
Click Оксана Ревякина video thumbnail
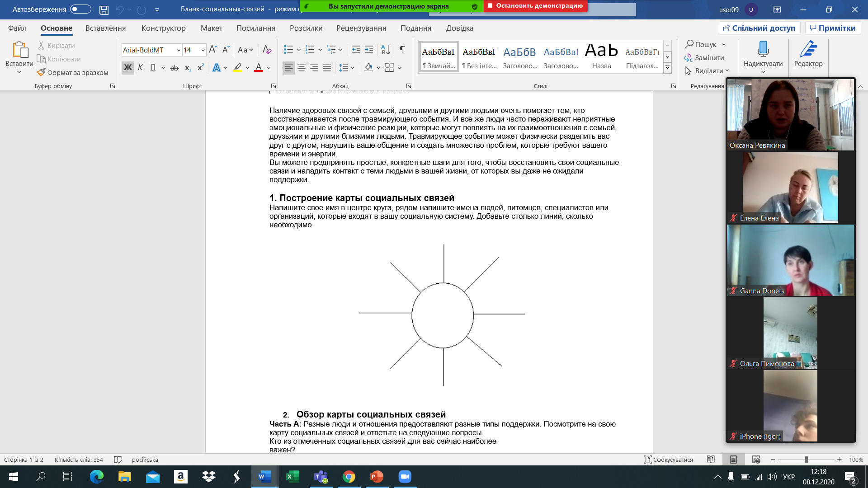pyautogui.click(x=790, y=115)
